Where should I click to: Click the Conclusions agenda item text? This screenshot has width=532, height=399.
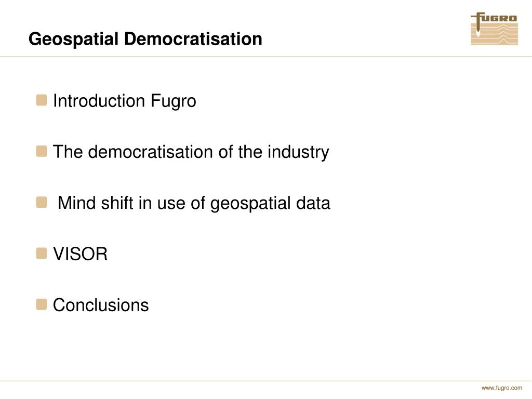pyautogui.click(x=101, y=305)
